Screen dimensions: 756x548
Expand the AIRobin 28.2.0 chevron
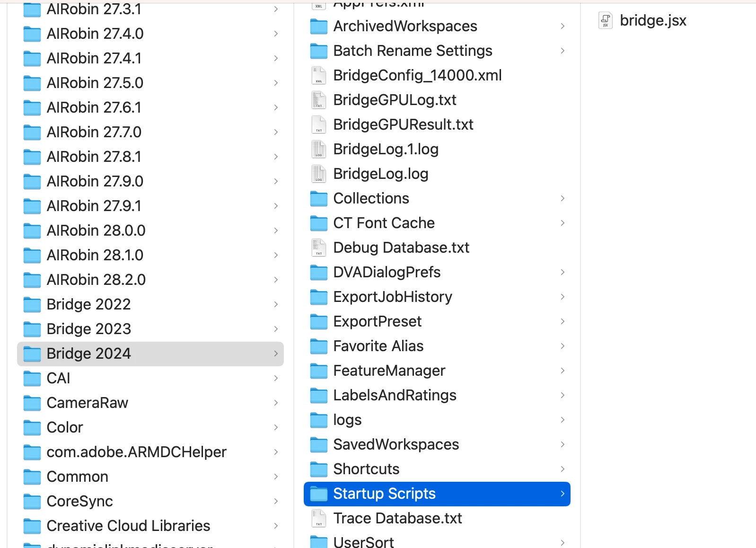[276, 280]
